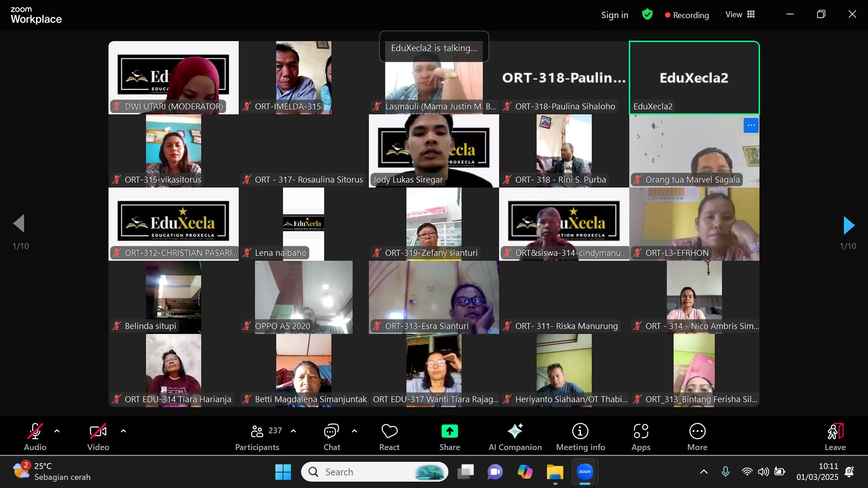Click ORT EDU-314 Tiara Harianja label
Image resolution: width=868 pixels, height=488 pixels.
(x=178, y=399)
